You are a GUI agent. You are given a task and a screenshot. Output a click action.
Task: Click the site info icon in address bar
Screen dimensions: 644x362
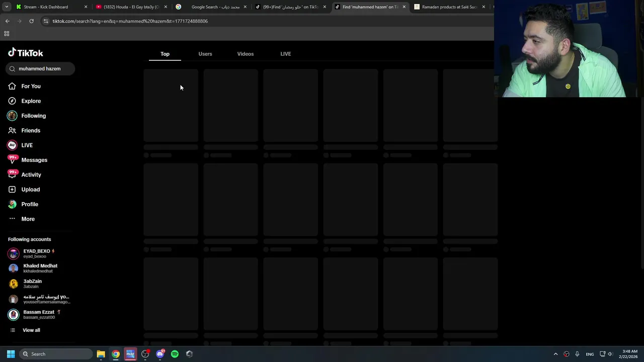[x=46, y=21]
